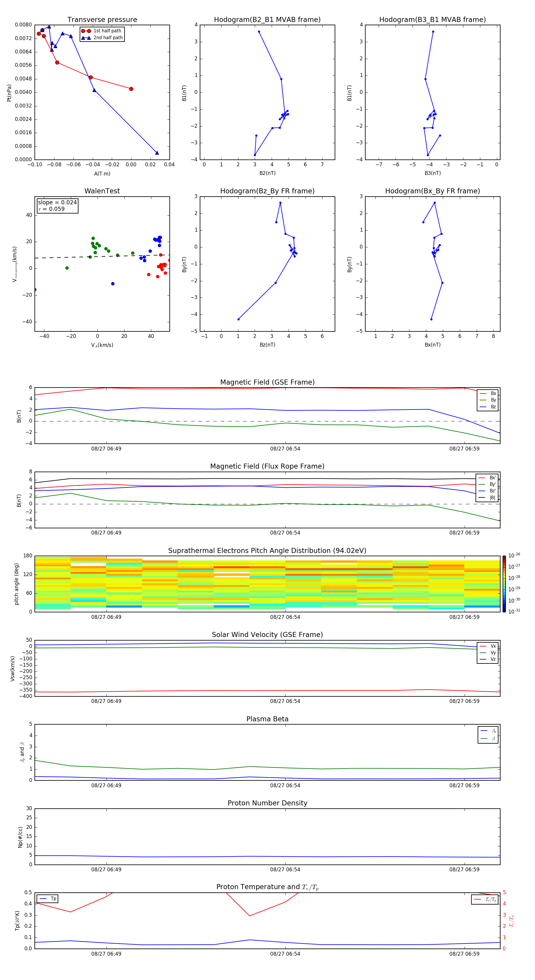Screen dimensions: 535x980
Task: Click '08/27 06:49' tick under Proton Number Density panel
Action: pyautogui.click(x=106, y=870)
